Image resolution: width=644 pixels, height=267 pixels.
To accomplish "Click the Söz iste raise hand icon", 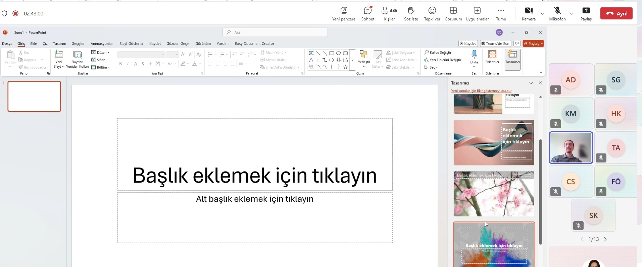I will pos(411,11).
